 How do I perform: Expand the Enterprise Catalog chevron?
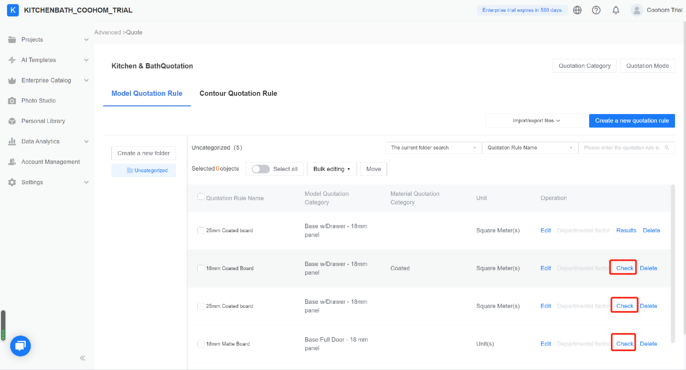86,80
